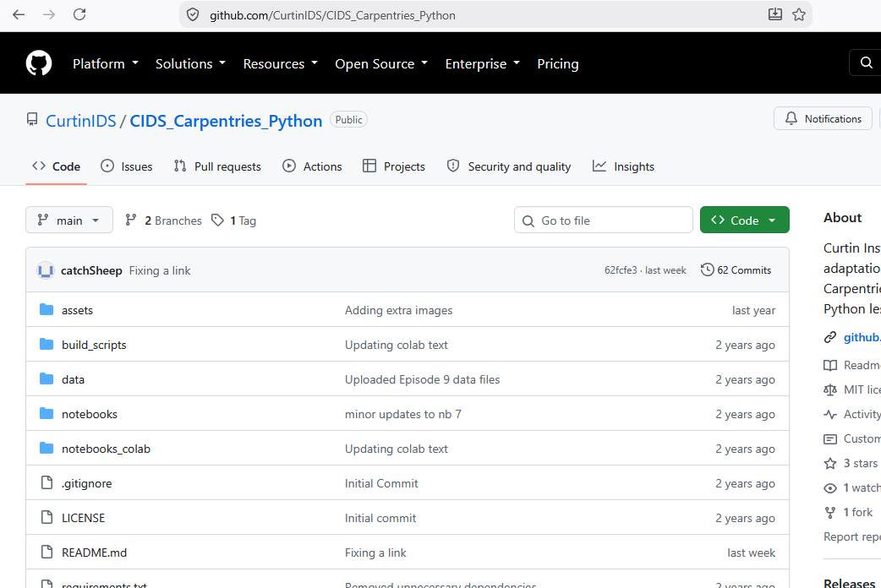The height and width of the screenshot is (588, 881).
Task: Open the .gitignore file name
Action: coord(86,483)
